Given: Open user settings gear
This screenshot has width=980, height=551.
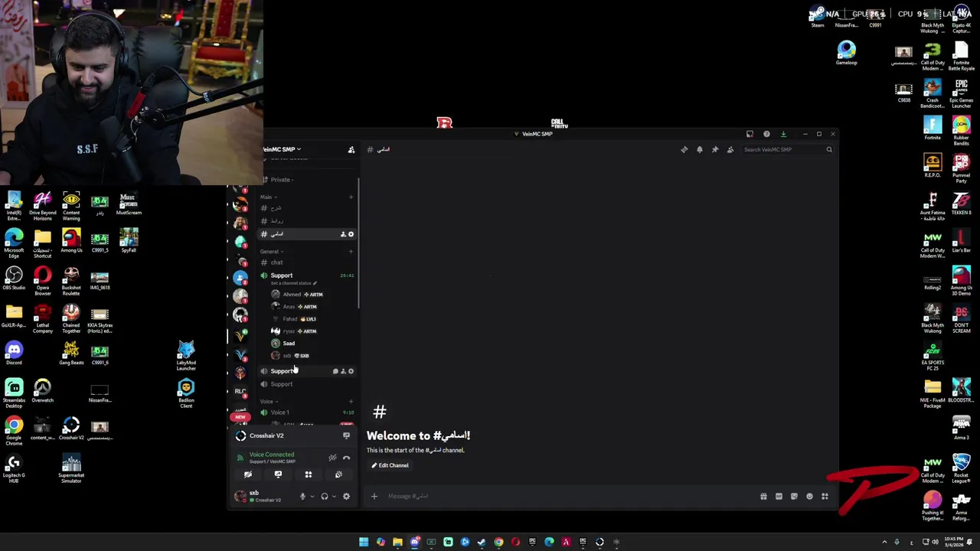Looking at the screenshot, I should click(346, 497).
